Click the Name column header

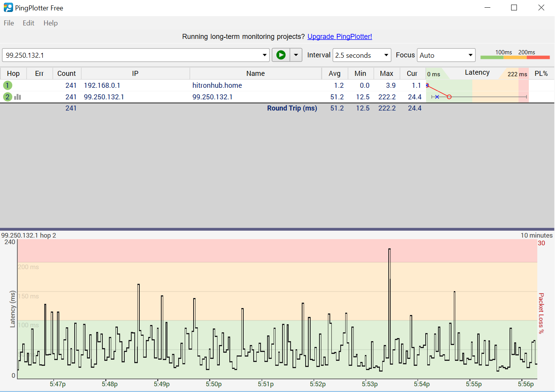point(256,74)
